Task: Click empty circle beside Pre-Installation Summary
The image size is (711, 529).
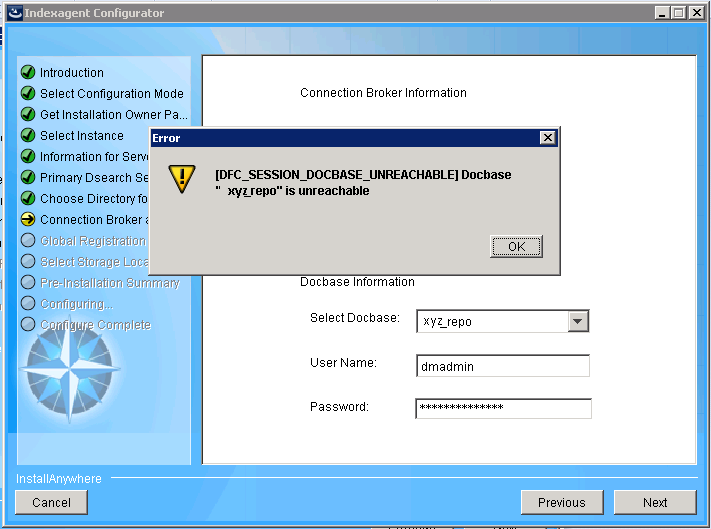Action: click(28, 282)
